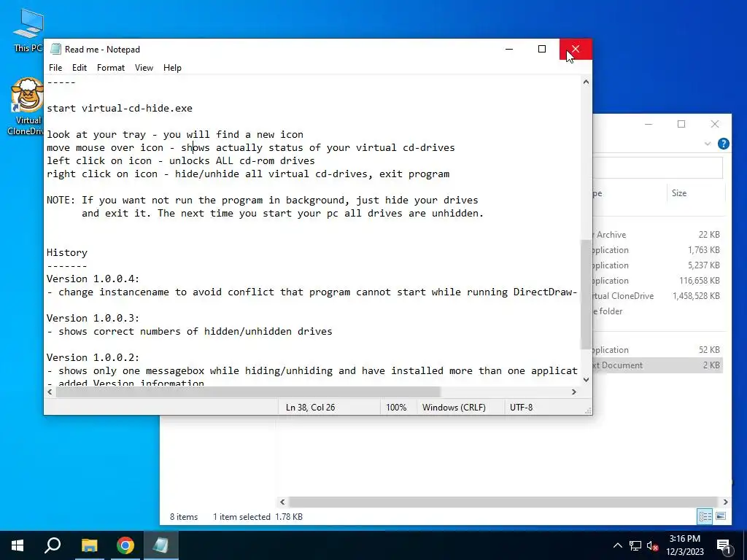Click File Explorer horizontal scrollbar left arrow
The image size is (747, 560).
pos(282,502)
